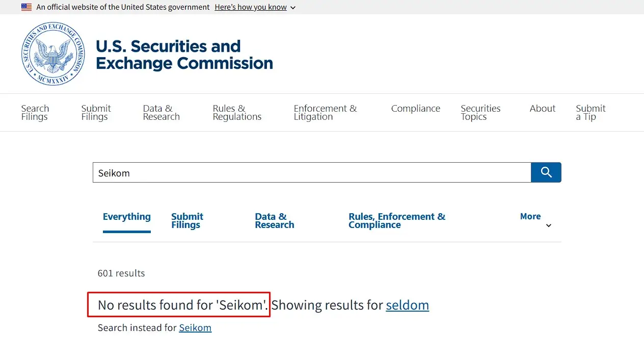Click the U.S. flag icon in the banner
This screenshot has height=355, width=644.
26,7
